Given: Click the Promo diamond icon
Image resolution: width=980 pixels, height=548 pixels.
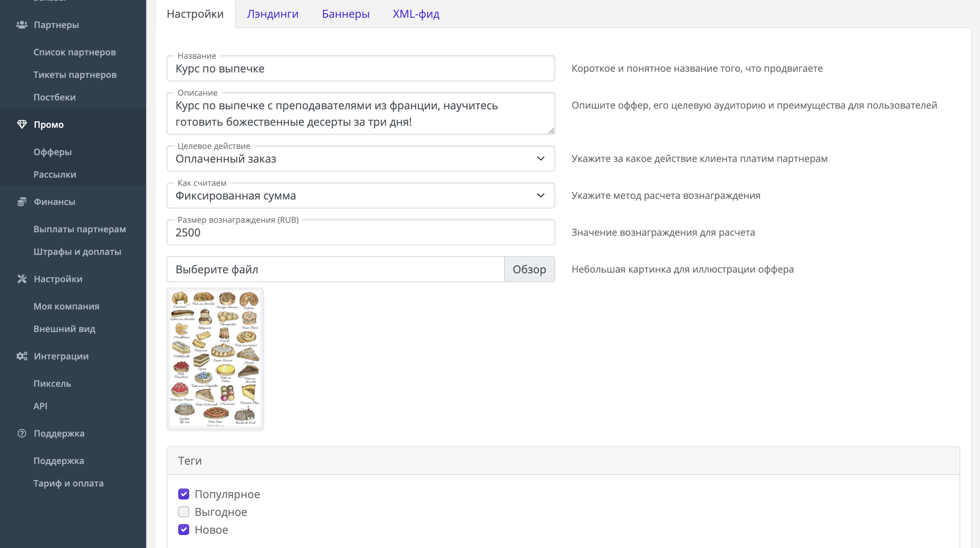Looking at the screenshot, I should tap(22, 124).
